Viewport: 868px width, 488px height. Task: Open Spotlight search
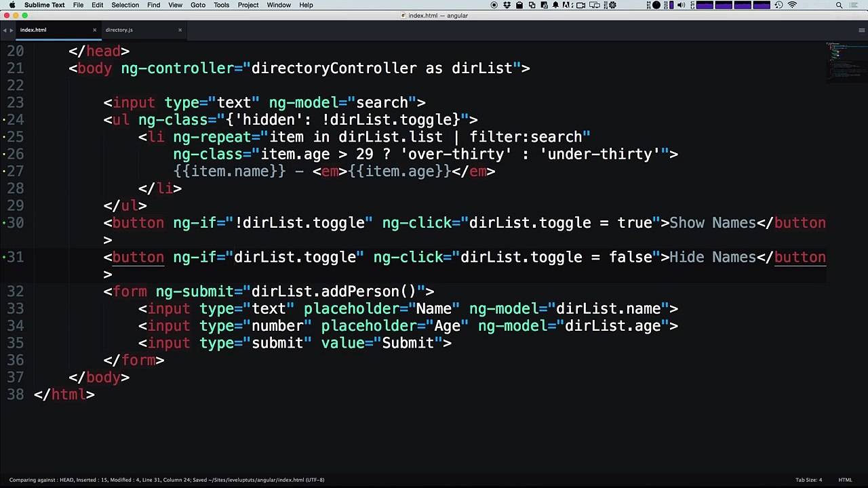(x=839, y=5)
